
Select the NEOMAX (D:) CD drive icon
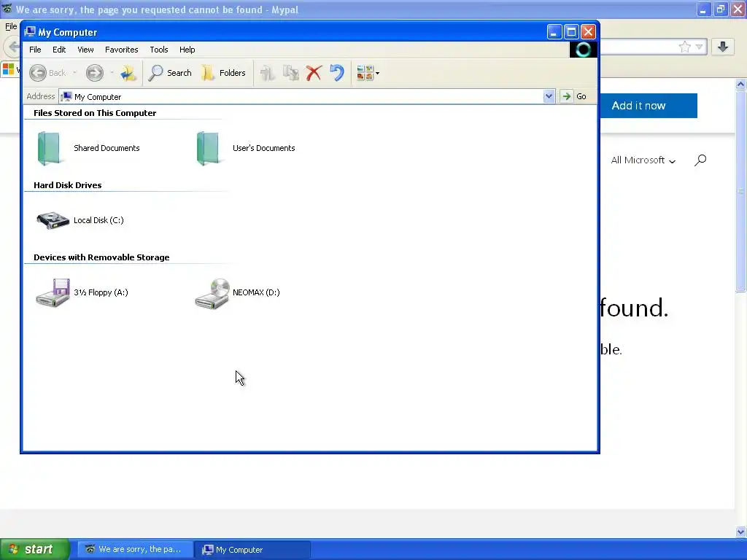[x=212, y=293]
